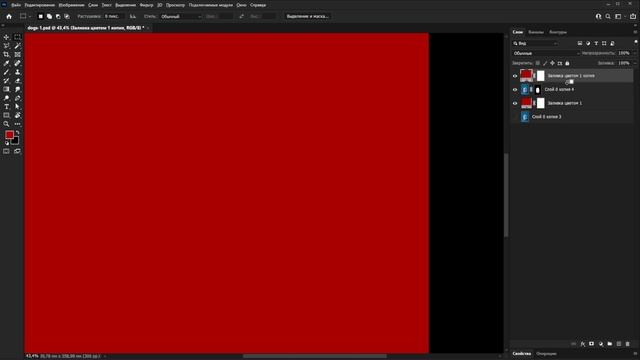The image size is (640, 360).
Task: Filter layers by pixel layers
Action: pyautogui.click(x=580, y=43)
